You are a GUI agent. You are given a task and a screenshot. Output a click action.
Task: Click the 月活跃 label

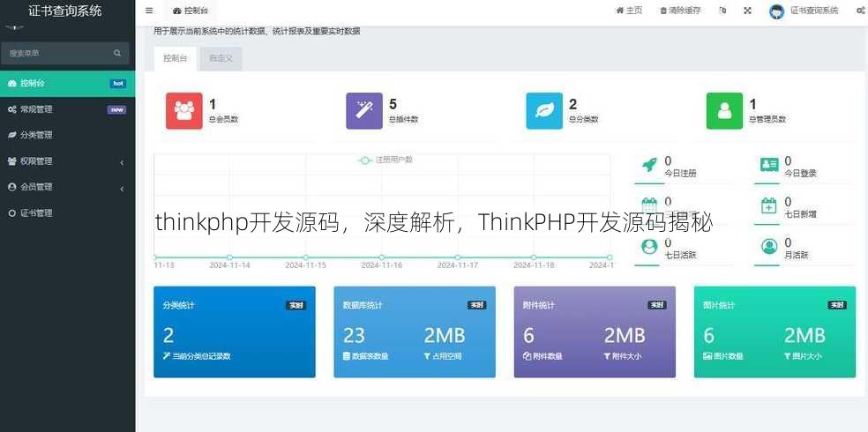797,255
